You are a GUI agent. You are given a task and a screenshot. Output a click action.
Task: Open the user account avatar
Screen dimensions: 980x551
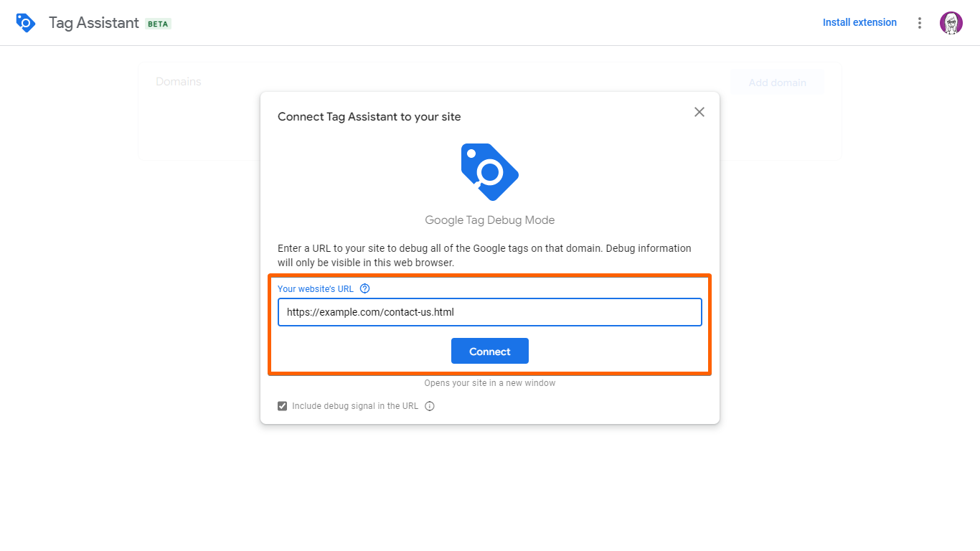coord(951,23)
